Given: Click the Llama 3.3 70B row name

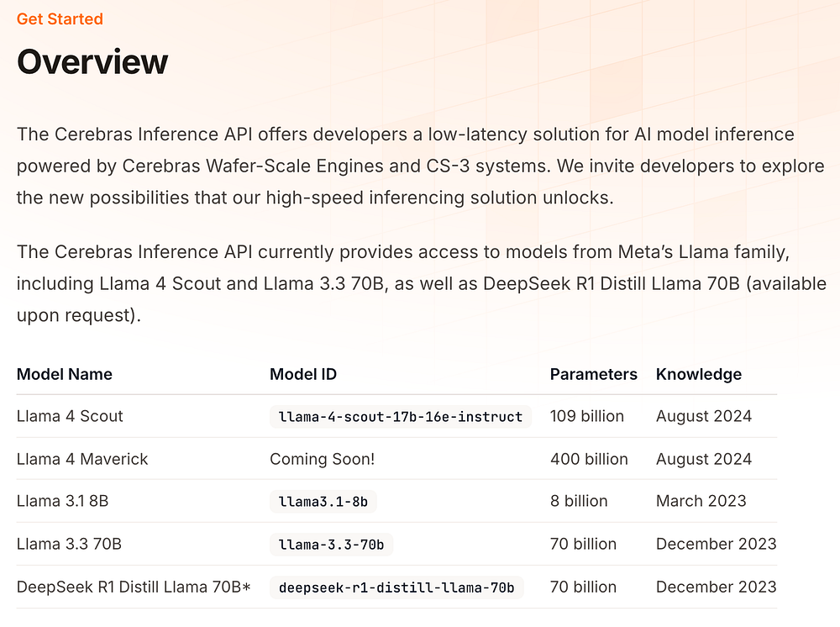Looking at the screenshot, I should pyautogui.click(x=69, y=544).
